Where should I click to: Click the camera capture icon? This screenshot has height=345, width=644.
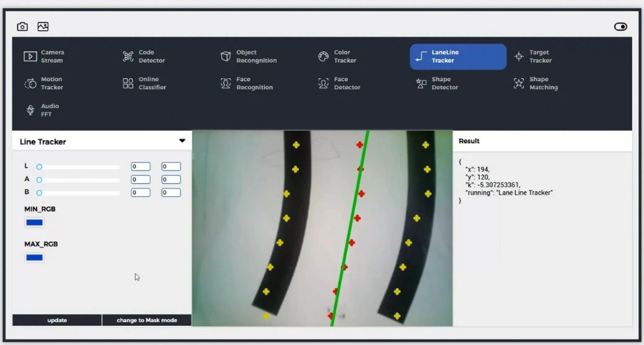[x=22, y=27]
